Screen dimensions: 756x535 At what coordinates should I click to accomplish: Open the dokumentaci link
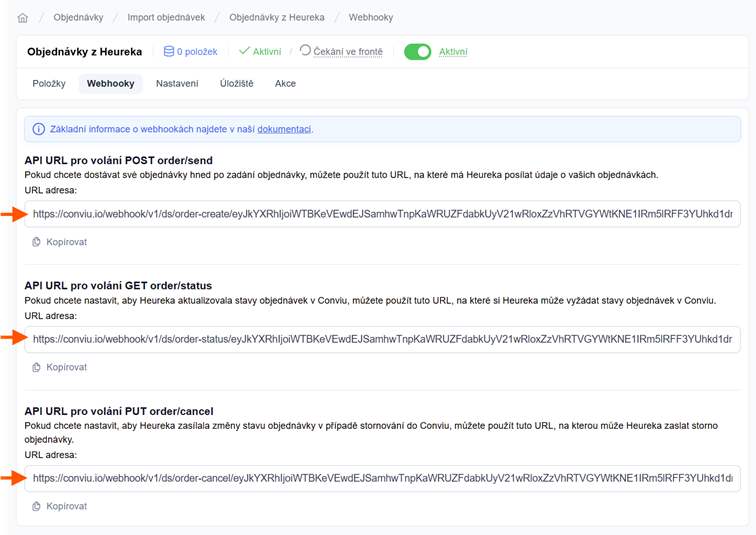pos(284,129)
